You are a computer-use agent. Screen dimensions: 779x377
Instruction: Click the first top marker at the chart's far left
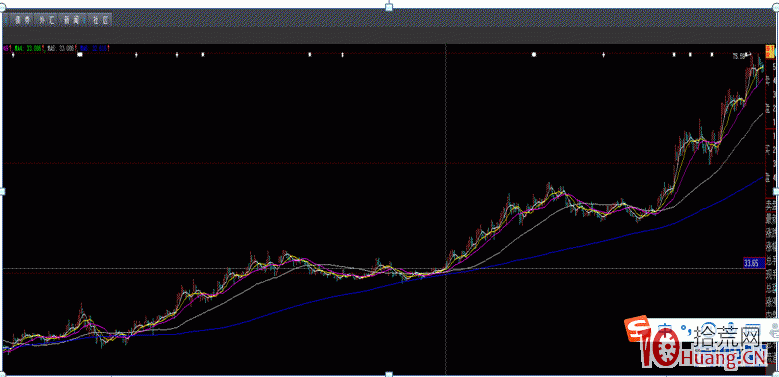(x=13, y=55)
